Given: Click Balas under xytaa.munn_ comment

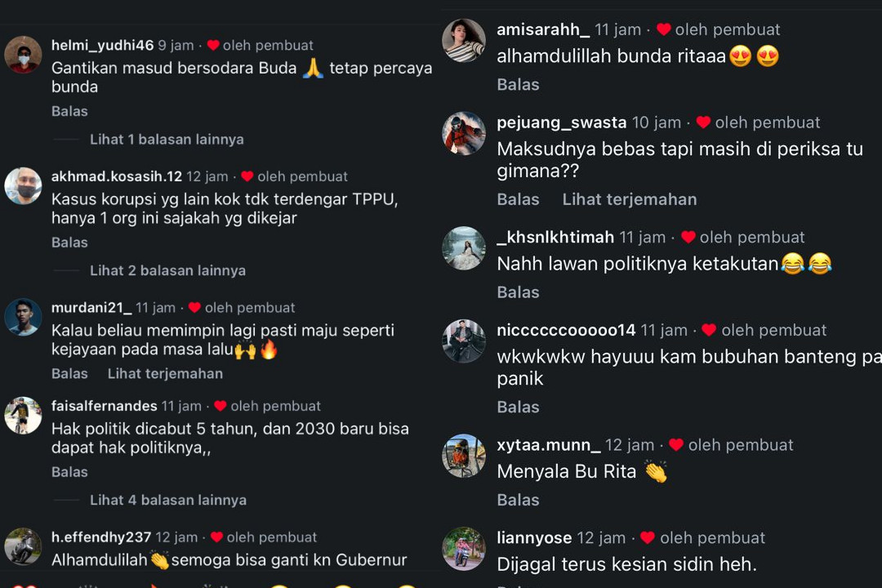Looking at the screenshot, I should tap(518, 500).
